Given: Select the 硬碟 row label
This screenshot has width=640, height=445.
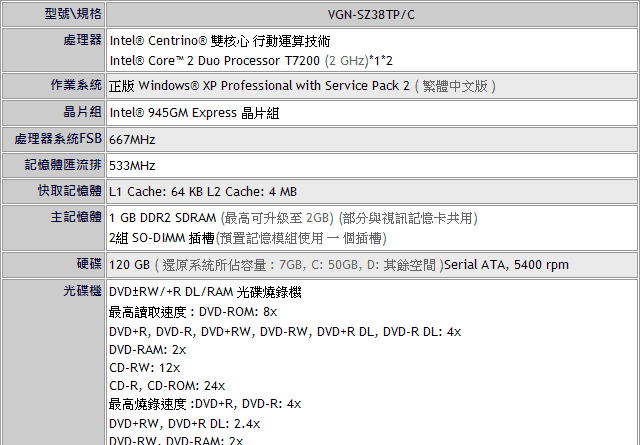Looking at the screenshot, I should pyautogui.click(x=87, y=264).
